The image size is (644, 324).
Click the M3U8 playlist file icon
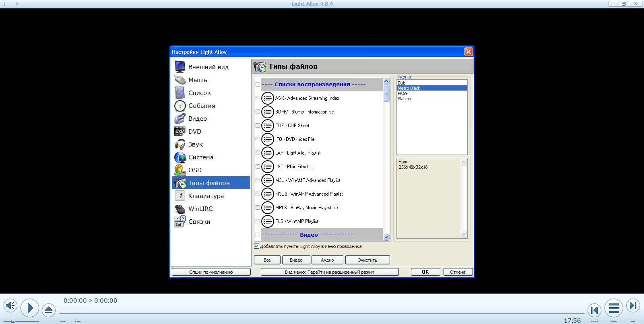pyautogui.click(x=268, y=194)
